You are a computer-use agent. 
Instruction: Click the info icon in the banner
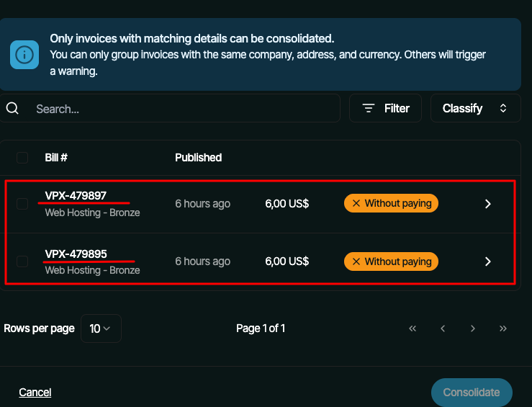[x=24, y=55]
